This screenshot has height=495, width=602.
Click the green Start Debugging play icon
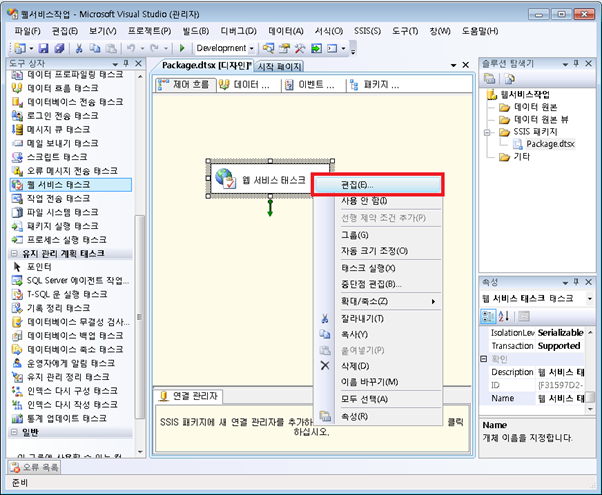[182, 48]
